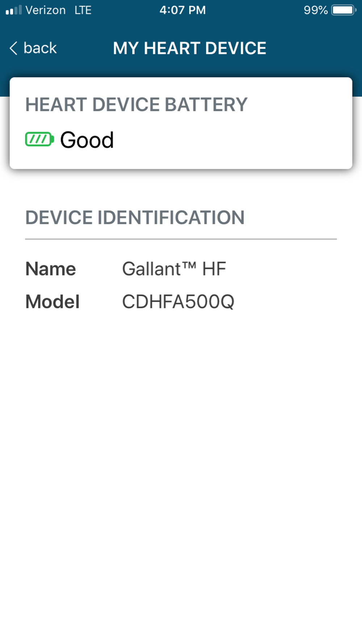Tap the MY HEART DEVICE title
This screenshot has width=362, height=644.
pos(189,48)
